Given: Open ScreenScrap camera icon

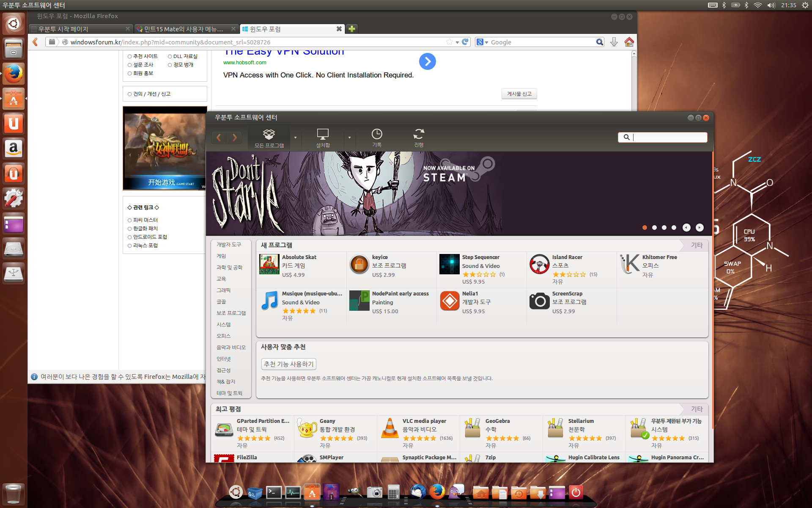Looking at the screenshot, I should (540, 301).
